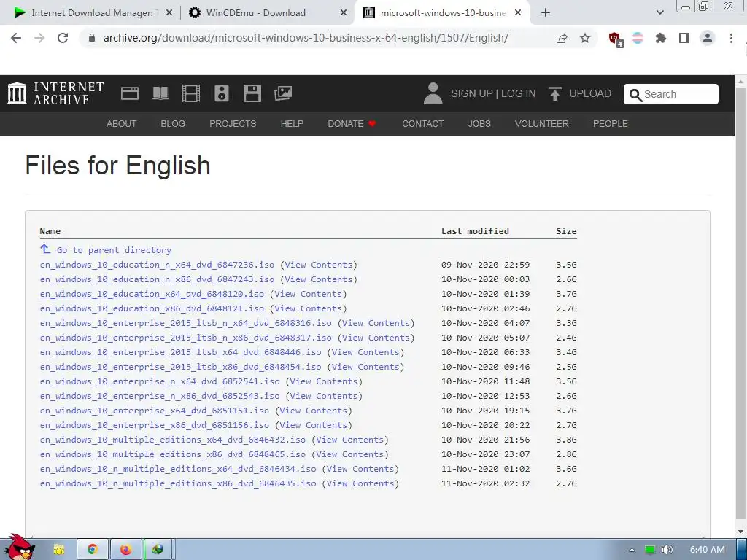The height and width of the screenshot is (560, 747).
Task: Click in the Archive Search field
Action: [x=671, y=94]
